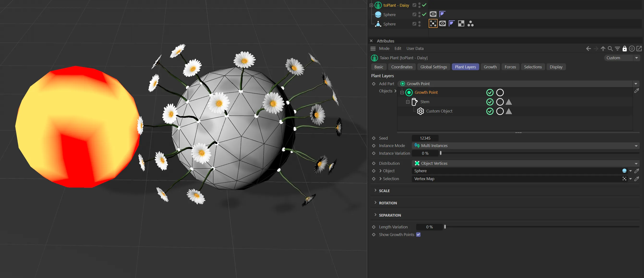Click the eyedropper picker next to Object field

(637, 171)
